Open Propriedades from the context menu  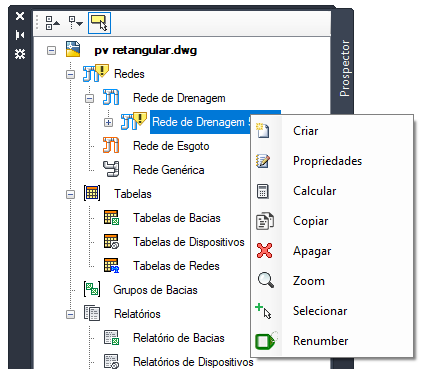click(327, 161)
